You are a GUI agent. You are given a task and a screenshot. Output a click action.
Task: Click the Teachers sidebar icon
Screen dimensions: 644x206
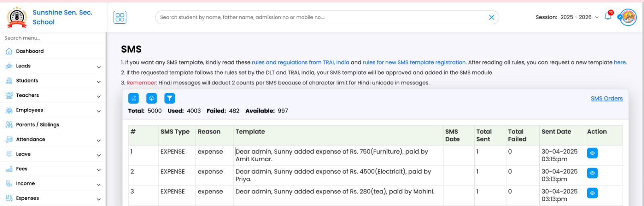(x=9, y=96)
